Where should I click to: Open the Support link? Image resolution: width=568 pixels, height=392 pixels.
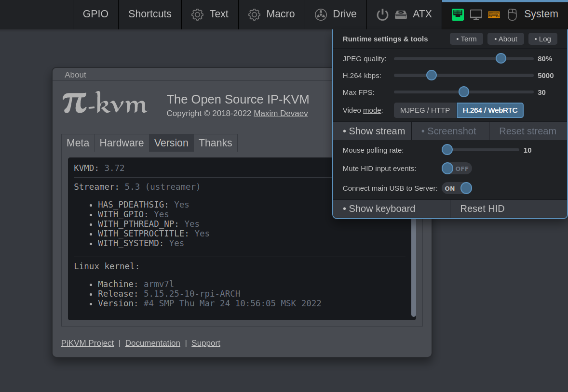point(206,343)
